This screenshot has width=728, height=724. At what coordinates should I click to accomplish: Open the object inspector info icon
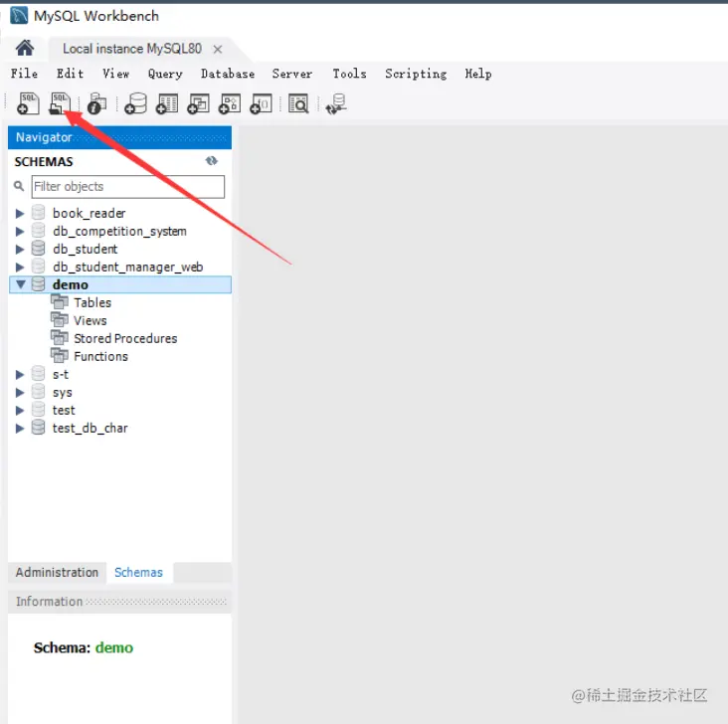pos(96,103)
